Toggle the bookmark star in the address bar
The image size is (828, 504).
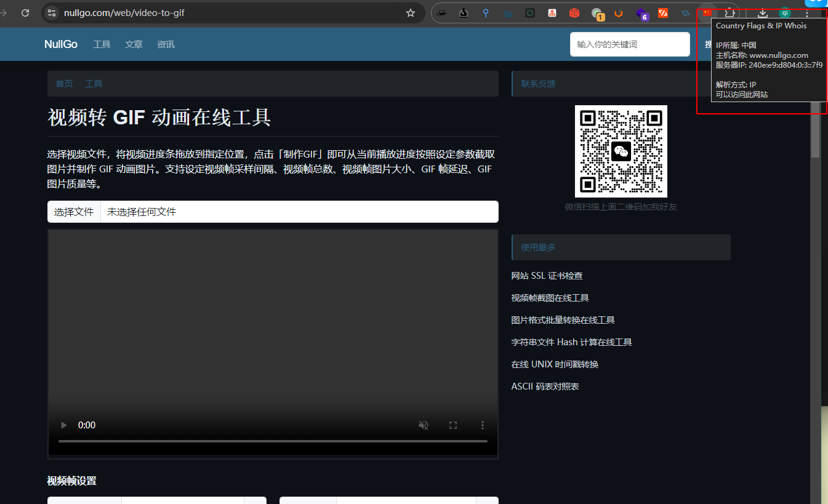tap(410, 12)
